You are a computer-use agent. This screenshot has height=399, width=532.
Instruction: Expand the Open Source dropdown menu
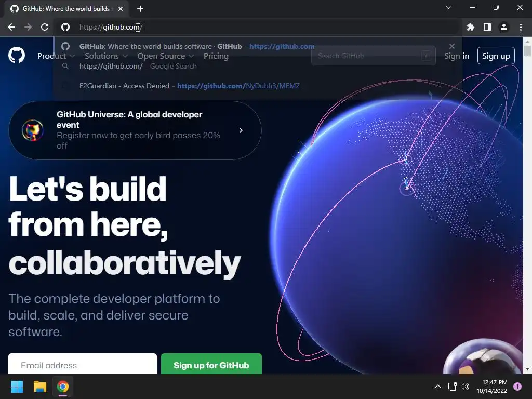[166, 56]
